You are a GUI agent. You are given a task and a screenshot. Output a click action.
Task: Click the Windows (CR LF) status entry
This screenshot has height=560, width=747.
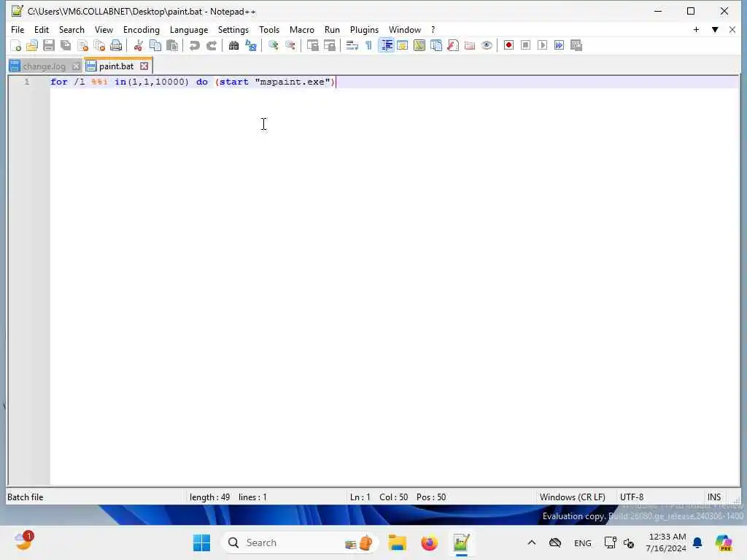572,497
